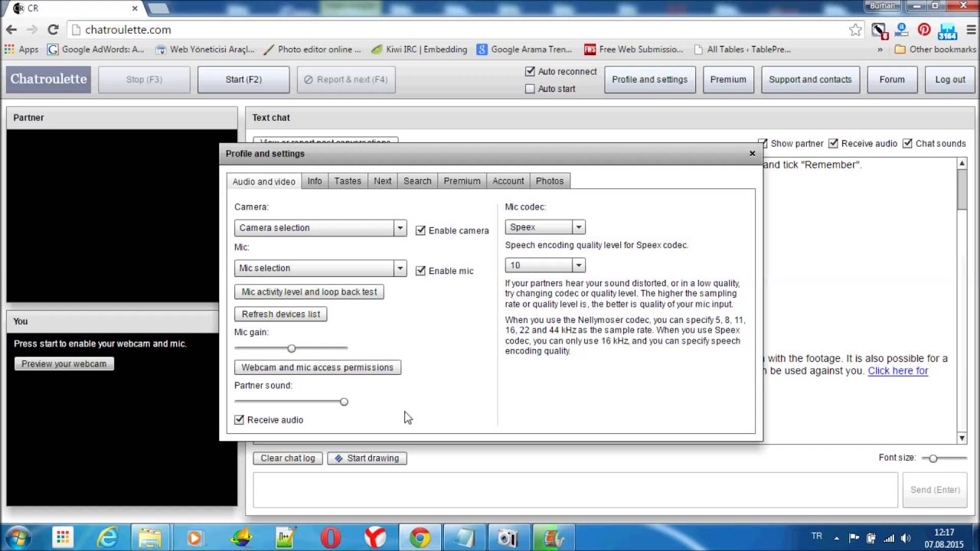Click the Start (F2) button
980x551 pixels.
243,80
